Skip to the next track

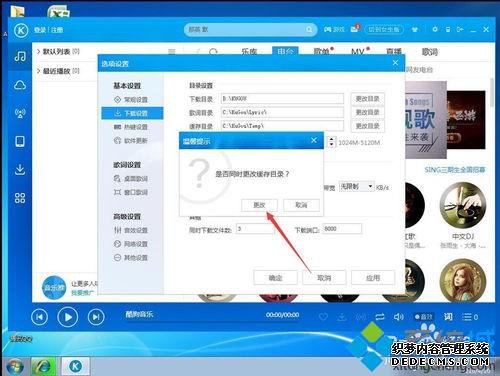[96, 317]
